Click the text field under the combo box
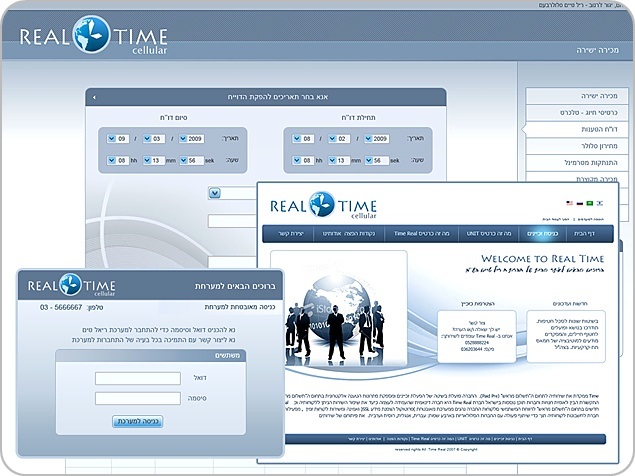The width and height of the screenshot is (635, 476). click(232, 221)
